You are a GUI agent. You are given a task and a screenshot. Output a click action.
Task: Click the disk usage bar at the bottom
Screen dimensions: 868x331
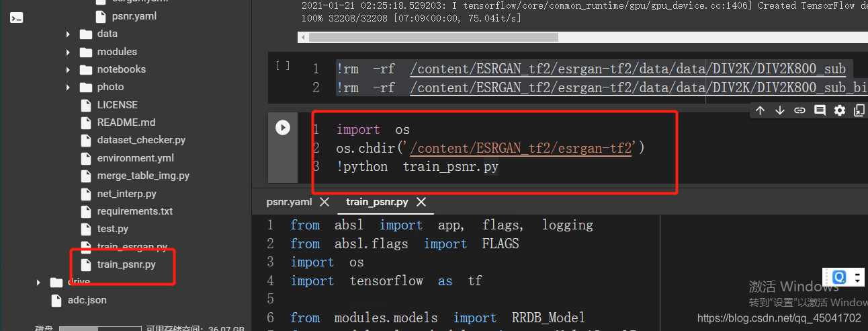point(100,328)
